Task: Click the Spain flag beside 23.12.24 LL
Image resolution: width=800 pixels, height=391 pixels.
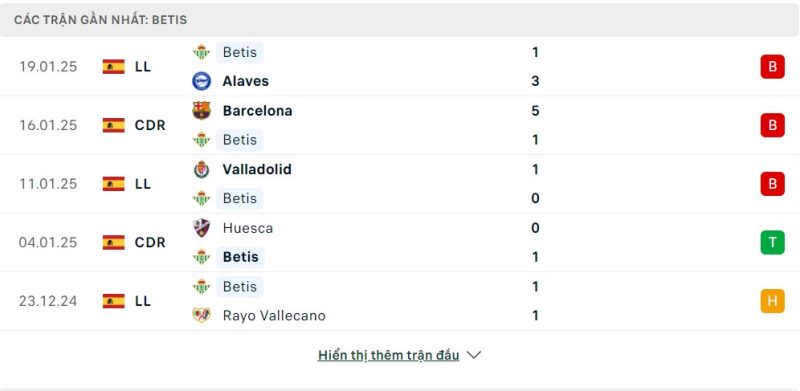Action: tap(113, 301)
